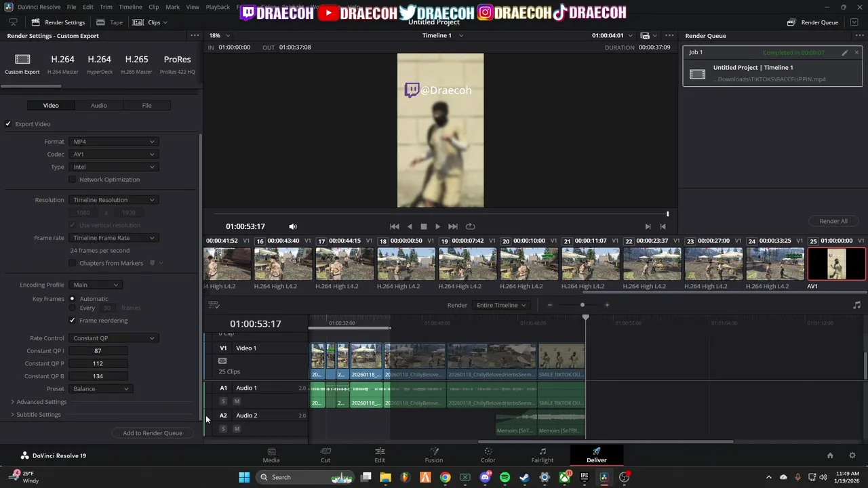Screen dimensions: 868x488
Task: Mute Audio 1 track
Action: pyautogui.click(x=237, y=401)
